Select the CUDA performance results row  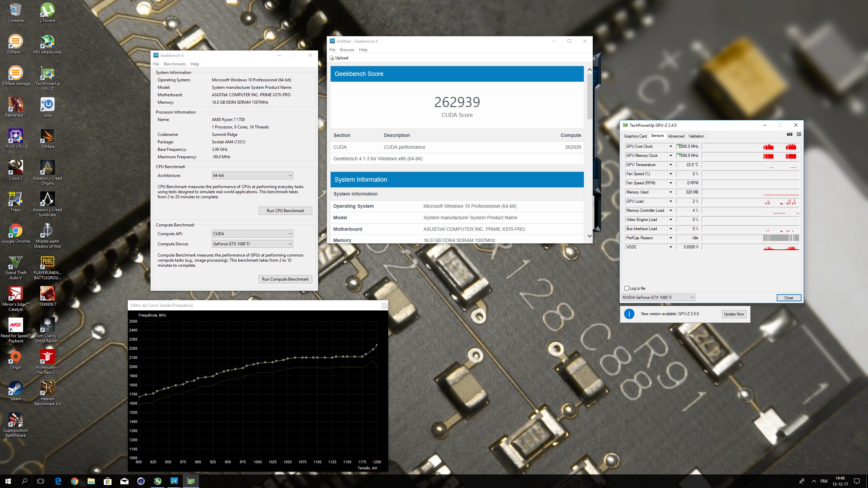(457, 147)
